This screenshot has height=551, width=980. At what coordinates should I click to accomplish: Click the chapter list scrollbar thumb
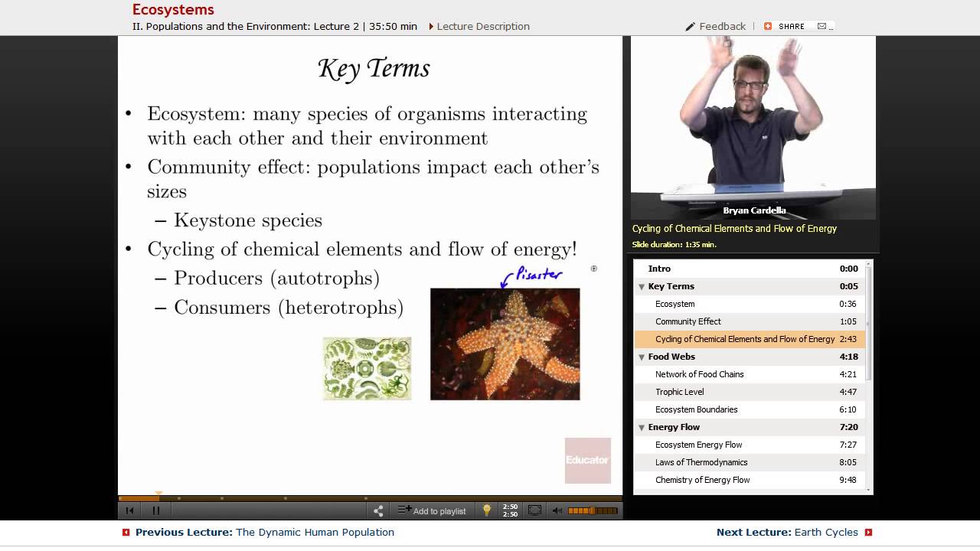pyautogui.click(x=868, y=324)
